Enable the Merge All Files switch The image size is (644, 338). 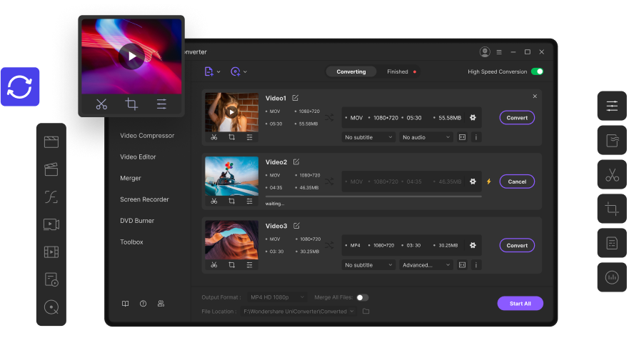362,297
